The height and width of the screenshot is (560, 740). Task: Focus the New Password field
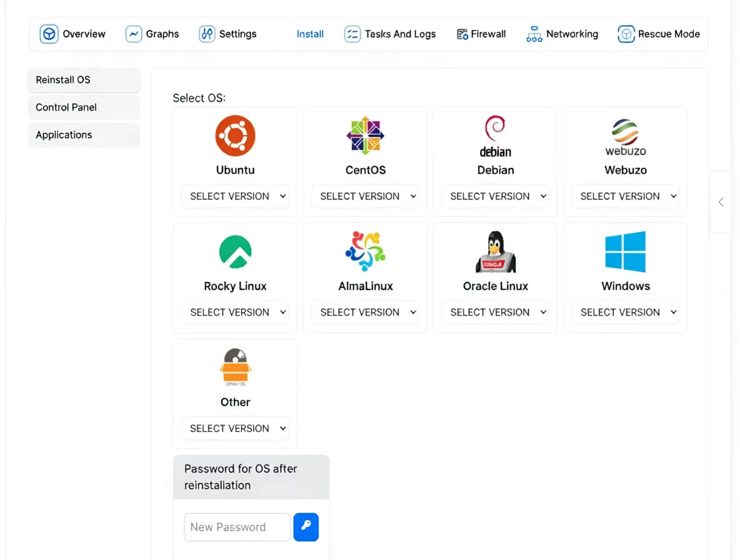click(x=237, y=527)
